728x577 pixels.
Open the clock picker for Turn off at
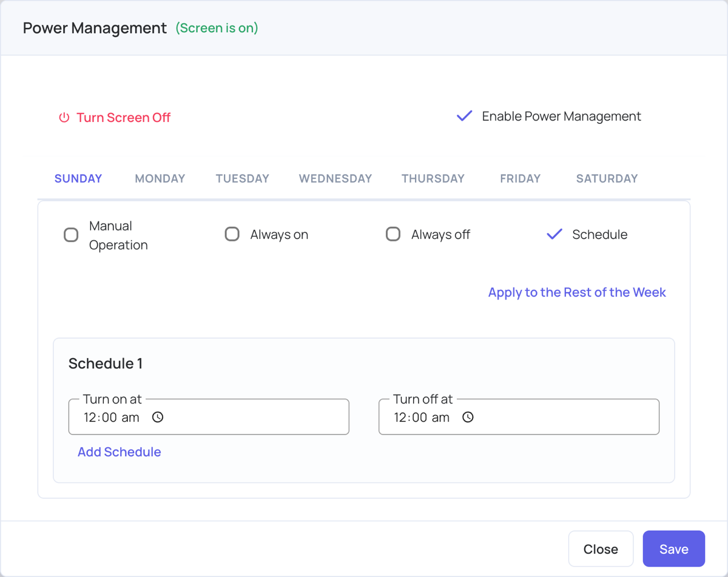click(x=468, y=417)
